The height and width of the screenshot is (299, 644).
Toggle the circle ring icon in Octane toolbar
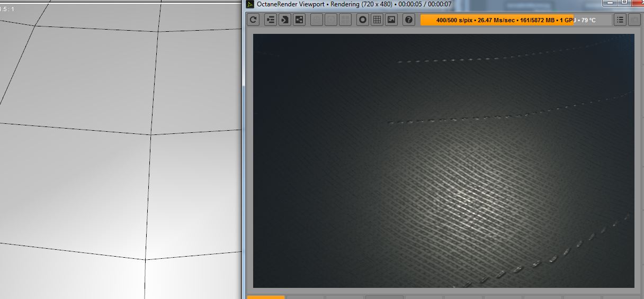[363, 20]
